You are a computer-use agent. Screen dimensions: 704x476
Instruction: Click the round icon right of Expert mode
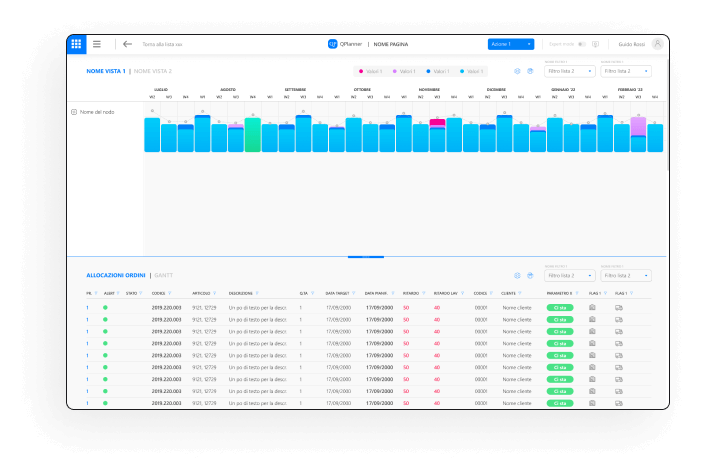(x=596, y=44)
